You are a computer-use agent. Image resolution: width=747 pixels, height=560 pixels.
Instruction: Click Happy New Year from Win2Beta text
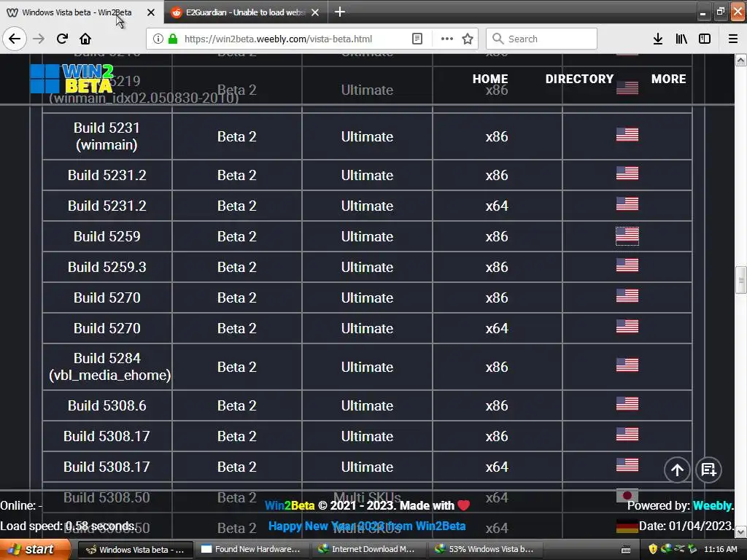(367, 526)
